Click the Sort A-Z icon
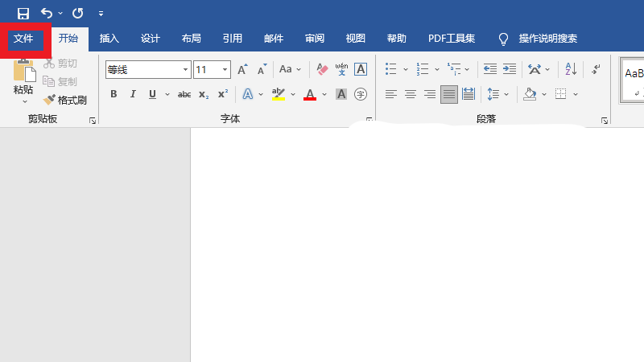 570,69
